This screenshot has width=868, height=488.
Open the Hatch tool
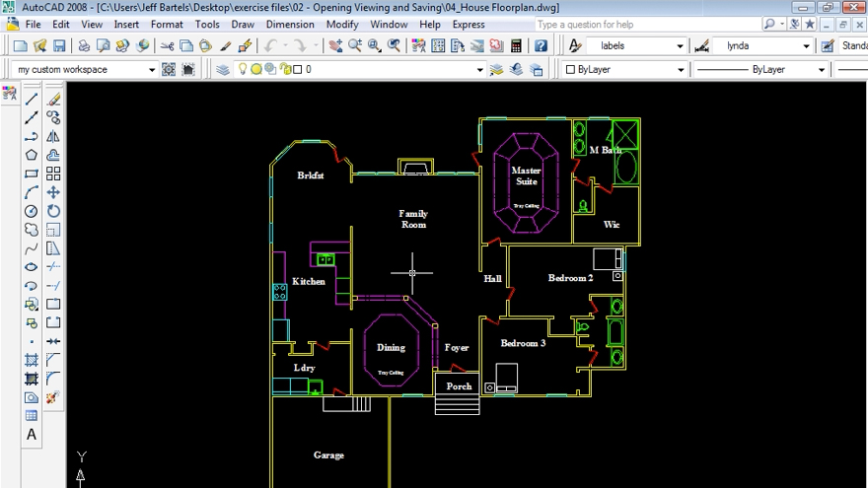point(32,360)
